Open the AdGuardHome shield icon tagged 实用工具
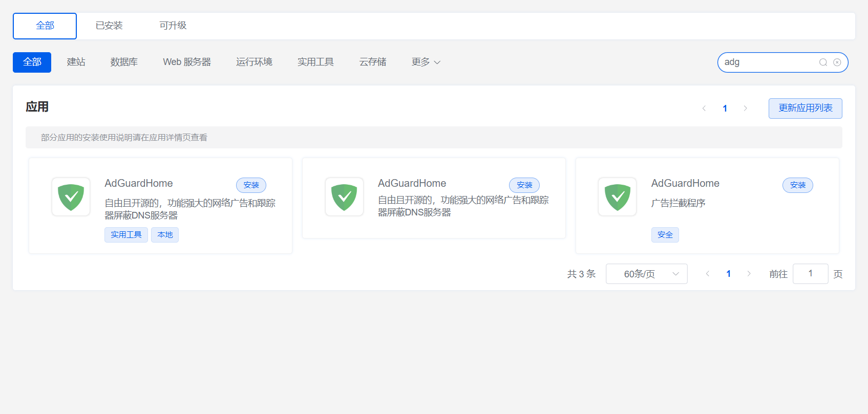The image size is (868, 414). [x=71, y=197]
